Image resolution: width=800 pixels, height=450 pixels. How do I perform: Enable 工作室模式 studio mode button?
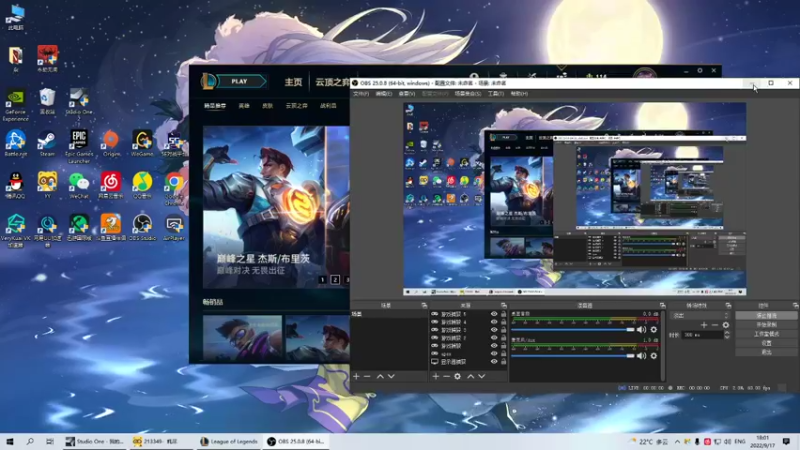766,334
